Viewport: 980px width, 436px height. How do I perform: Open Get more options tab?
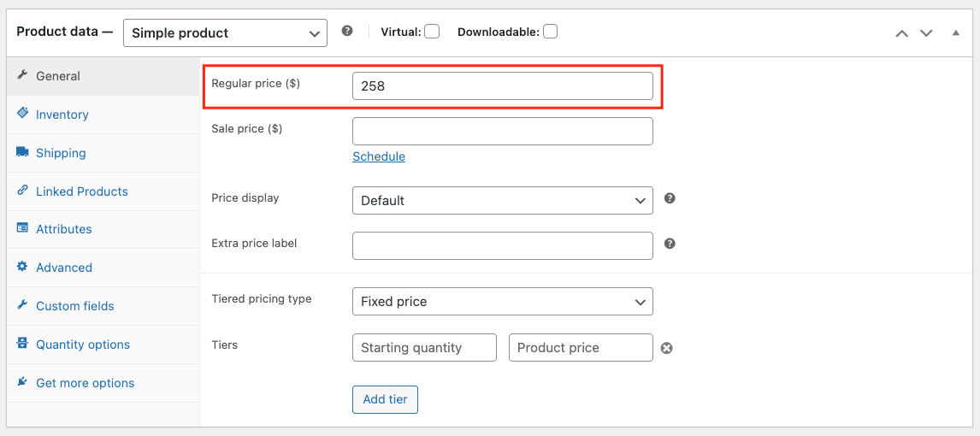pyautogui.click(x=103, y=383)
